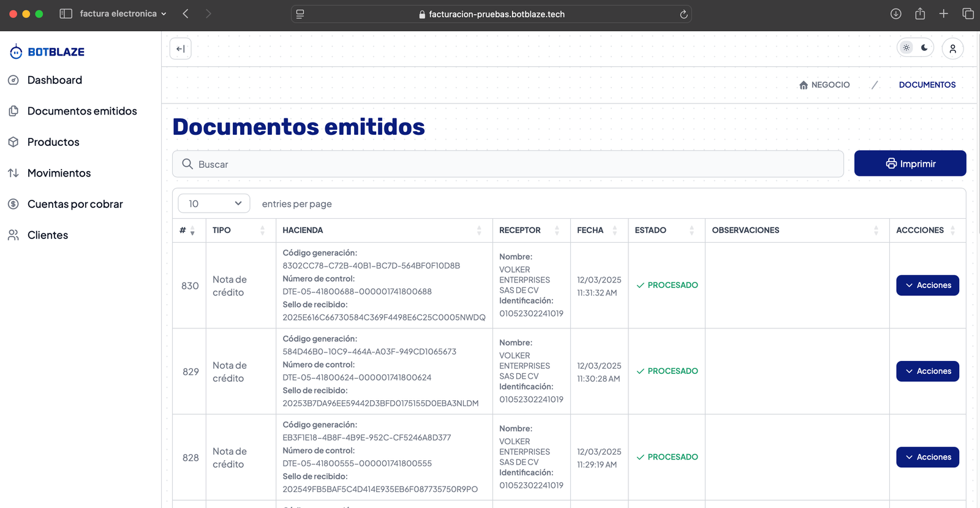Open entries per page dropdown
Screen dimensions: 980x508
pyautogui.click(x=214, y=203)
